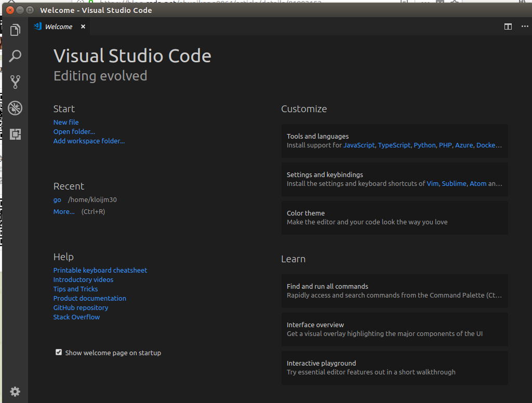Click the split editor icon
This screenshot has width=532, height=403.
(x=508, y=26)
